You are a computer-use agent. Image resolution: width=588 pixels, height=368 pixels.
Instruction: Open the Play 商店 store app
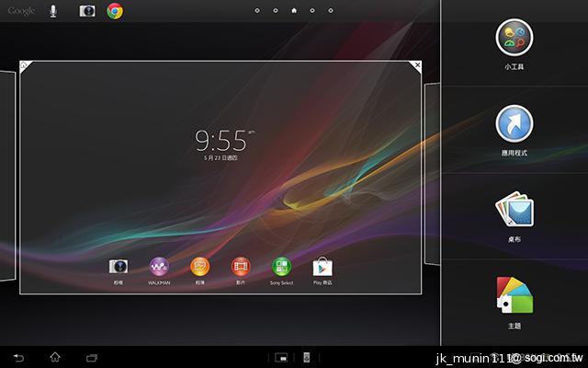322,271
